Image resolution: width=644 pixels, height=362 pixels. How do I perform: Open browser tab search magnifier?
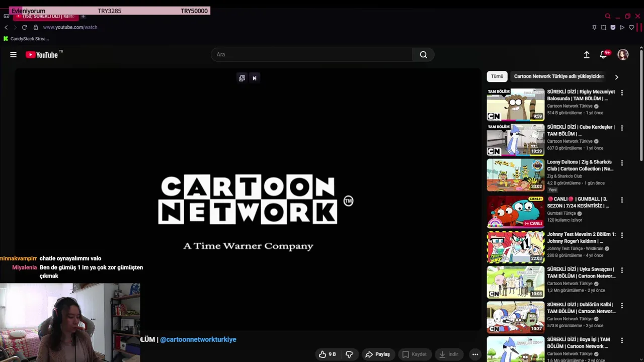(608, 16)
